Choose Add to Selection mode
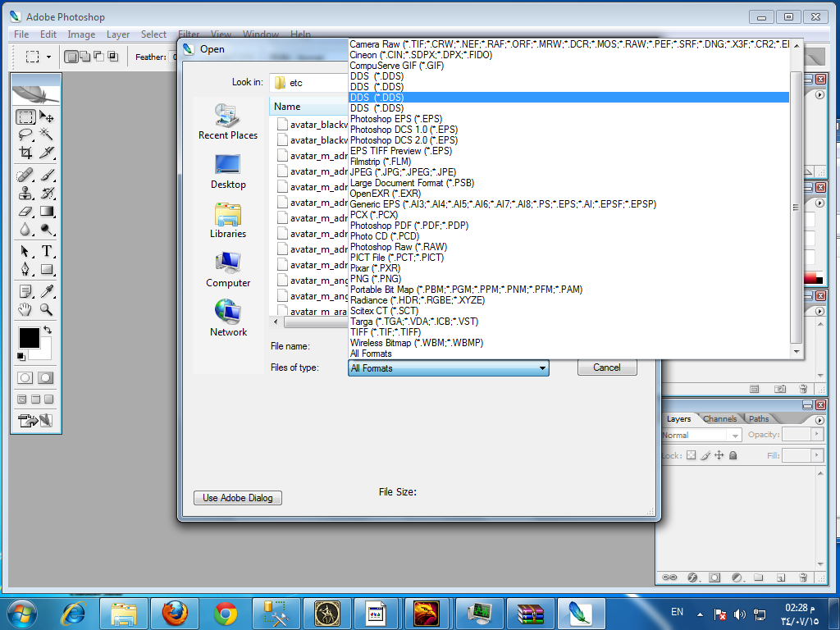Screen dimensions: 840x630 tap(84, 57)
